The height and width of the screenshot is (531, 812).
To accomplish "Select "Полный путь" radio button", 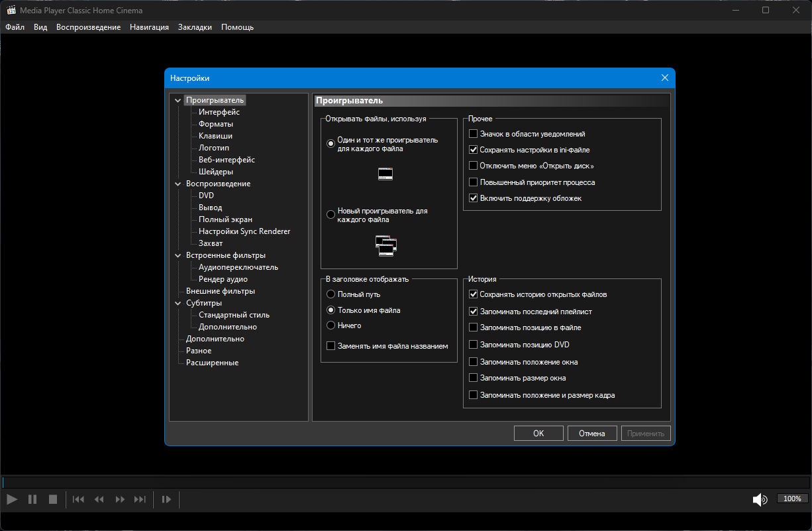I will pos(331,294).
